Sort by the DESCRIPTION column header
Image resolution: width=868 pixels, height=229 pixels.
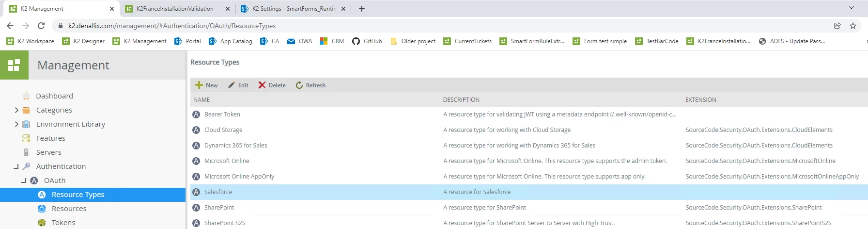pyautogui.click(x=461, y=100)
